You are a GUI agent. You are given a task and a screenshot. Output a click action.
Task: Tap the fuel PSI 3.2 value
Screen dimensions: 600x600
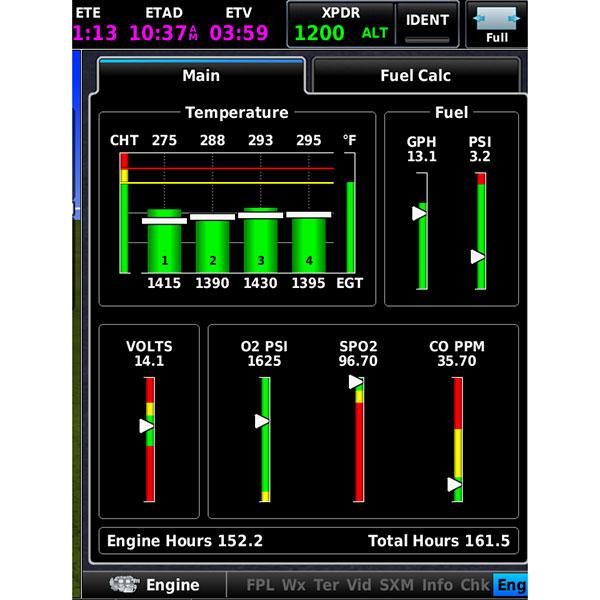click(480, 157)
